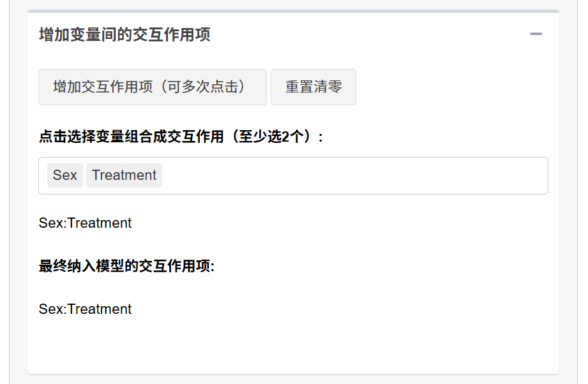Collapse the panel with the minus icon
The image size is (588, 384).
[x=536, y=34]
